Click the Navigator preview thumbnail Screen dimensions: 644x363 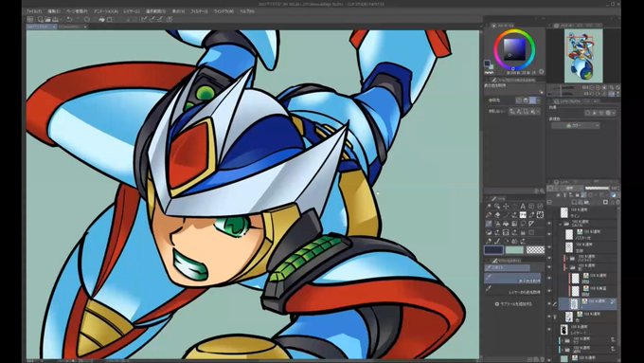pos(583,56)
